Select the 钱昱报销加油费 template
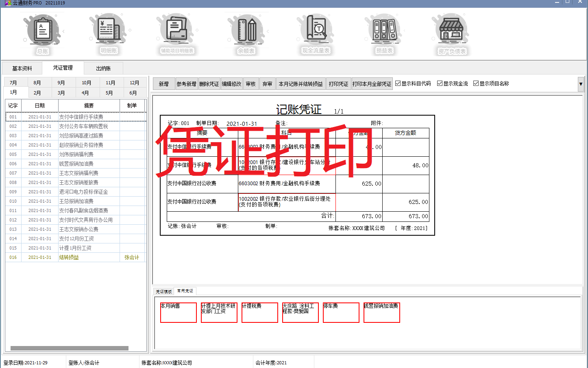This screenshot has height=368, width=588. pyautogui.click(x=382, y=313)
